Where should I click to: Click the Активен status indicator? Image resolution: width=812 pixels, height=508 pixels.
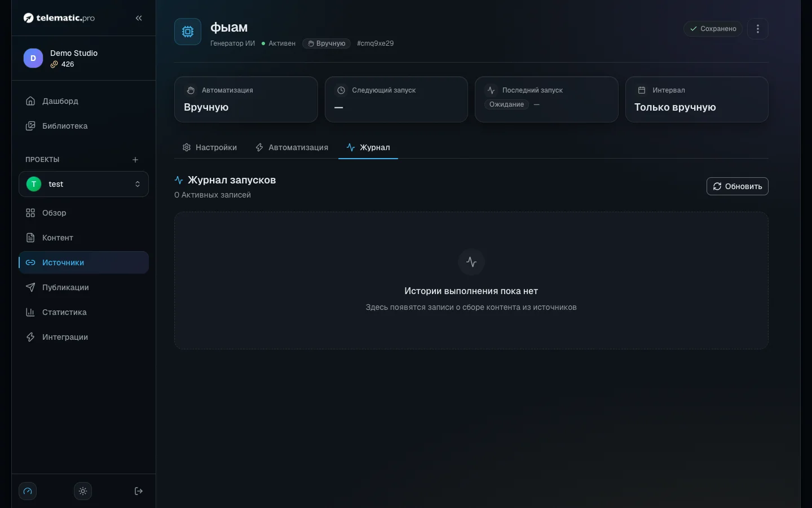coord(279,43)
